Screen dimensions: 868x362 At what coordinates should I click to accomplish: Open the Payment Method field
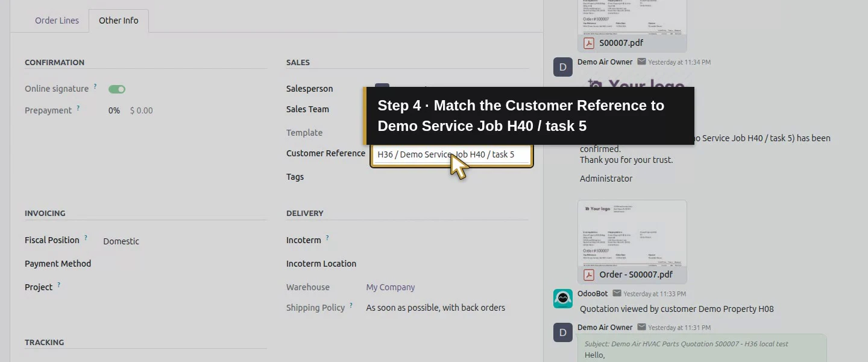[x=184, y=264]
